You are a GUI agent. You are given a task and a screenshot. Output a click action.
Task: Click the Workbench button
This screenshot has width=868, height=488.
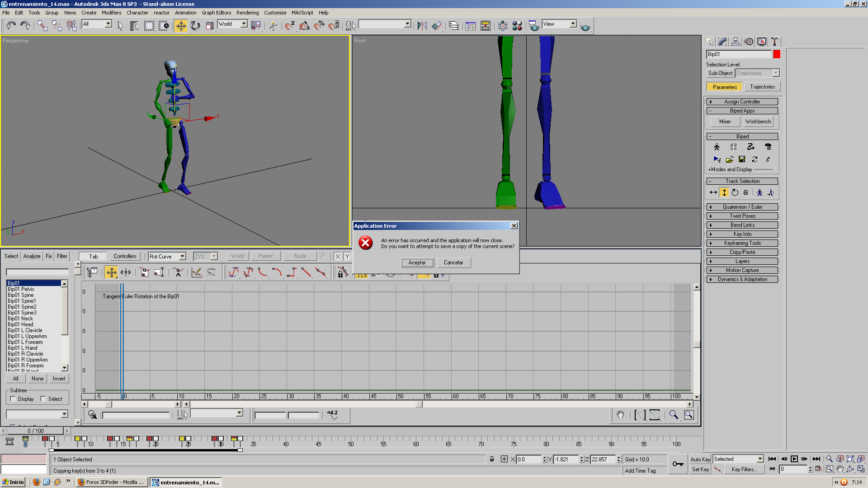pyautogui.click(x=758, y=122)
